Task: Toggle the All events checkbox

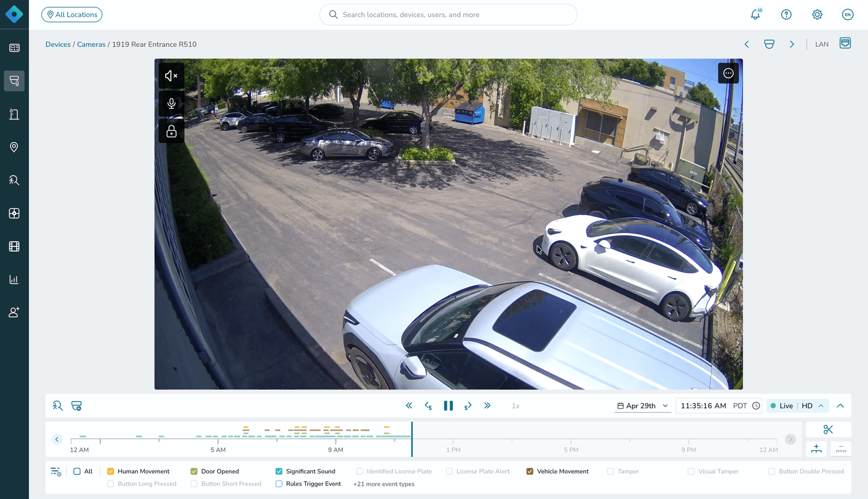Action: point(77,472)
